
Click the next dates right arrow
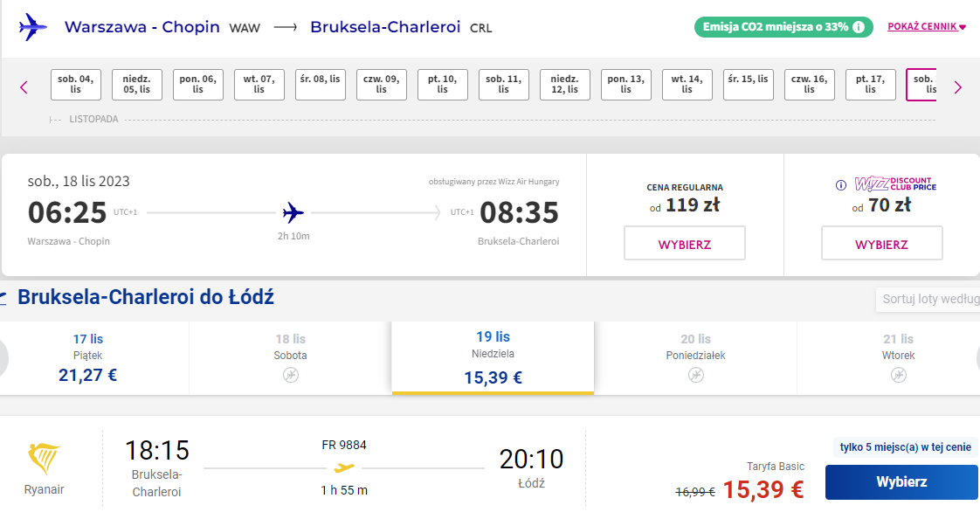pos(957,87)
